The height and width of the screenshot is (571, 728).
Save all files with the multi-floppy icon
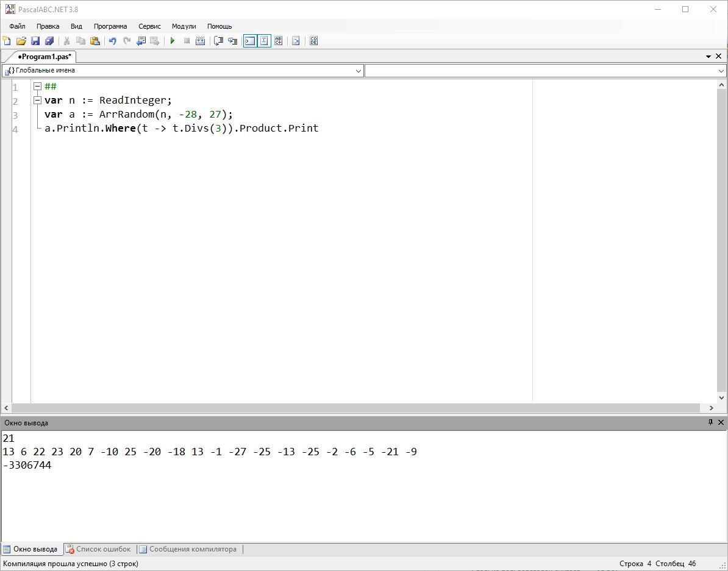pos(49,41)
